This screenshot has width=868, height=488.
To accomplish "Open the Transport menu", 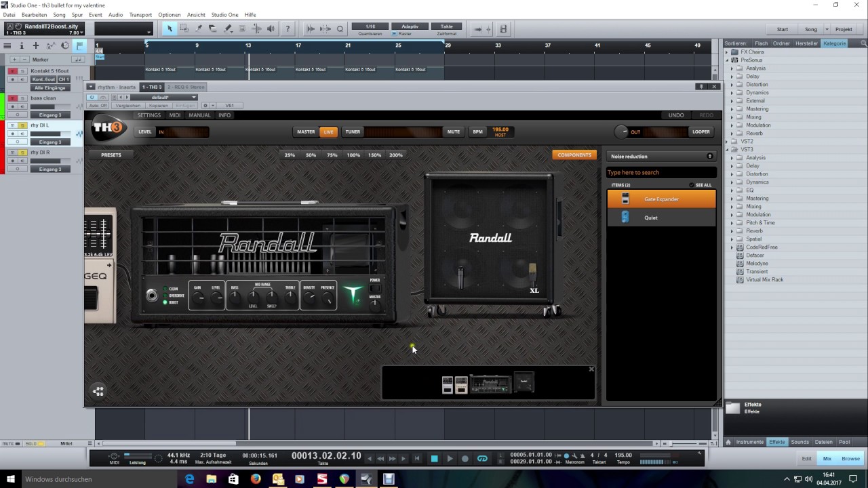I will tap(140, 15).
